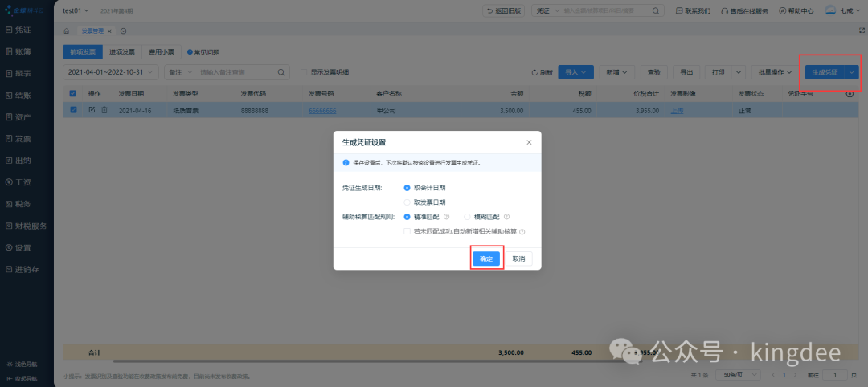The height and width of the screenshot is (387, 868).
Task: Select the 取发票日期 radio option
Action: click(x=407, y=202)
